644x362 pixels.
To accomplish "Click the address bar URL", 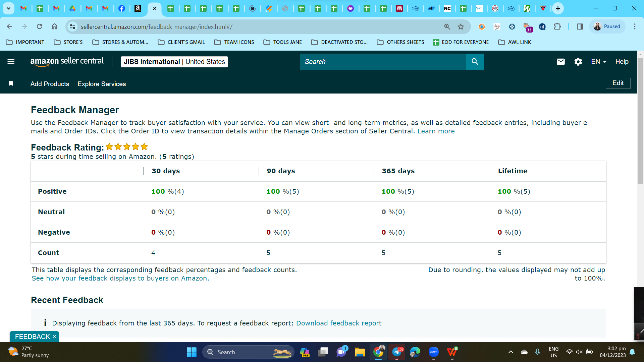I will (157, 26).
